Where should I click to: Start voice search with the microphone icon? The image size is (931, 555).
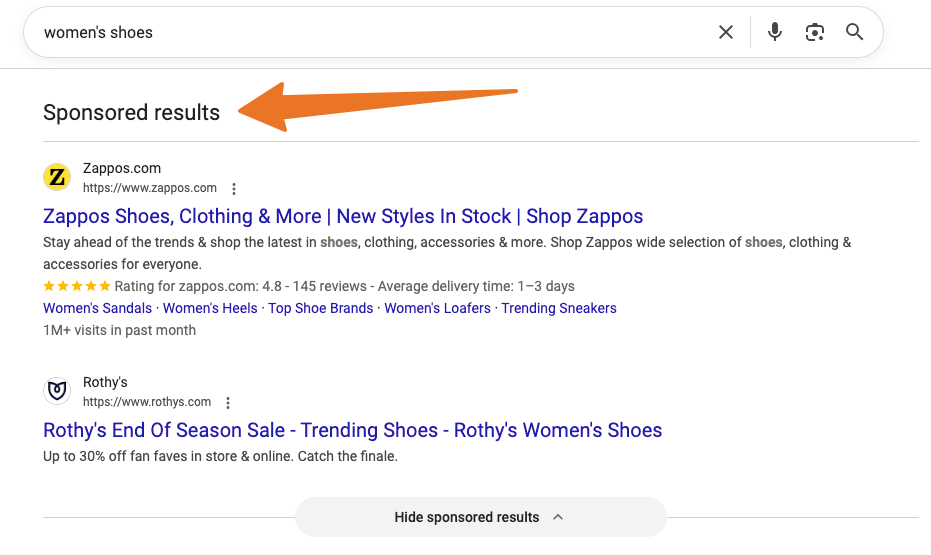click(774, 32)
